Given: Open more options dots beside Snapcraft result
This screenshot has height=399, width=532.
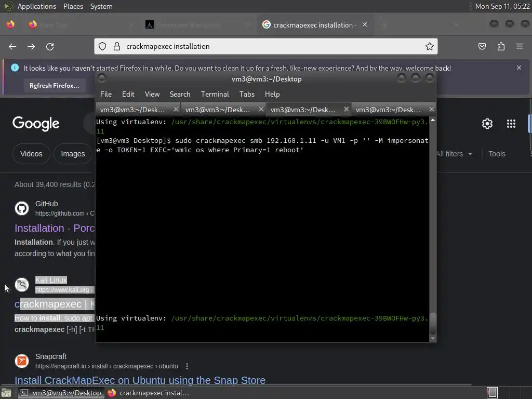Looking at the screenshot, I should click(x=187, y=366).
